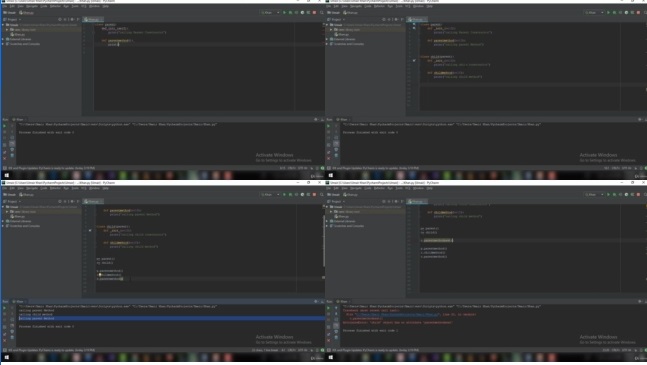This screenshot has height=365, width=647.
Task: Toggle scroll-to-end in highlighted-console window's Run sidebar
Action: 12,325
